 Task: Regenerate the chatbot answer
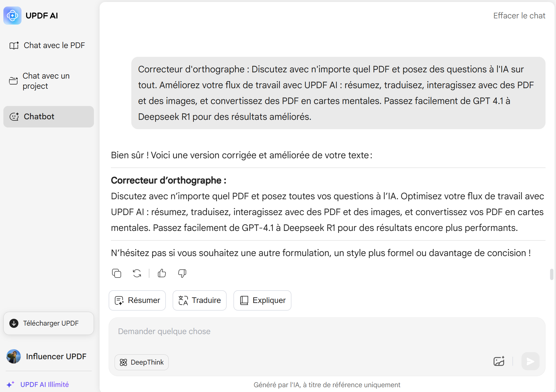pyautogui.click(x=137, y=273)
